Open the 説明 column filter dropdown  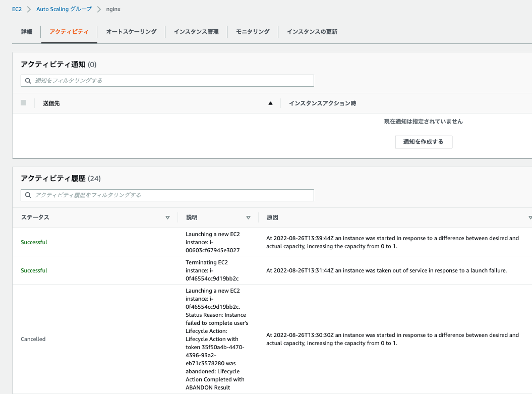(x=249, y=217)
